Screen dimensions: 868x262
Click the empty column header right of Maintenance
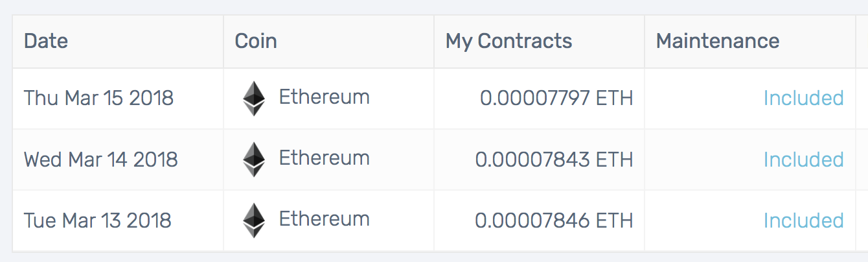[862, 42]
